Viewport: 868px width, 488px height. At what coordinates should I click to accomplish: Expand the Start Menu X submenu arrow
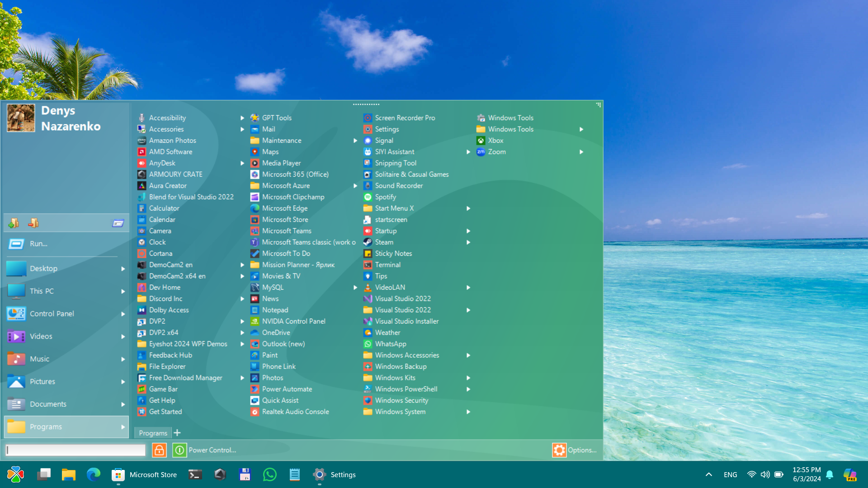[468, 208]
